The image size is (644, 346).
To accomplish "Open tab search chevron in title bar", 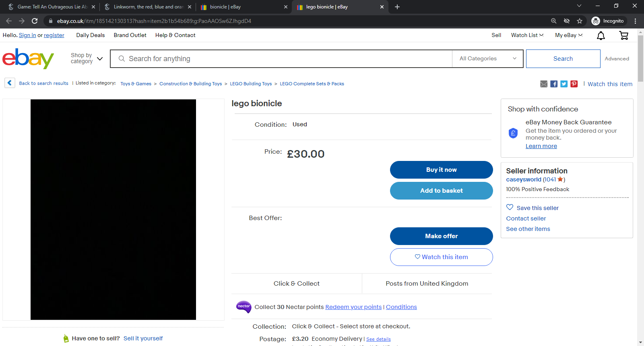I will [x=579, y=6].
